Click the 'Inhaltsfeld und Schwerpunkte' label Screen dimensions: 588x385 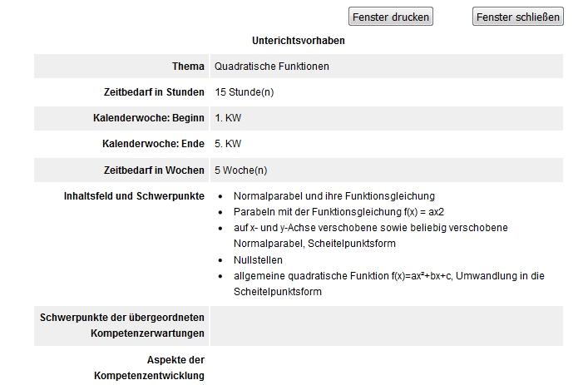click(x=134, y=196)
